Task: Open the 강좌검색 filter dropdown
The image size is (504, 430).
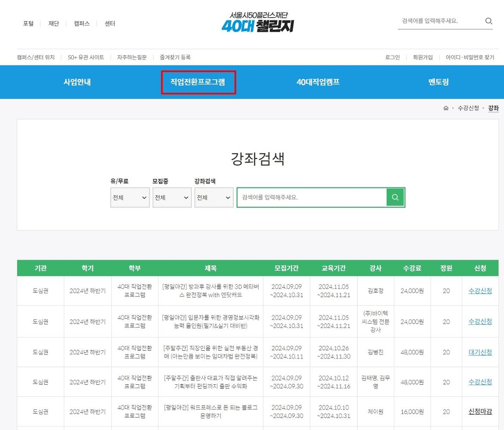Action: pos(214,197)
